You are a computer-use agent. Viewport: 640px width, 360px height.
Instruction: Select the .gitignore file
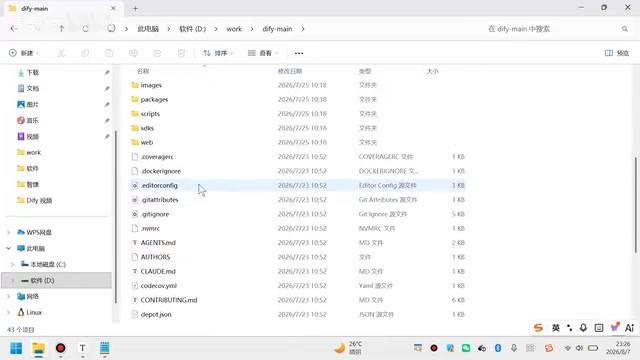click(155, 214)
